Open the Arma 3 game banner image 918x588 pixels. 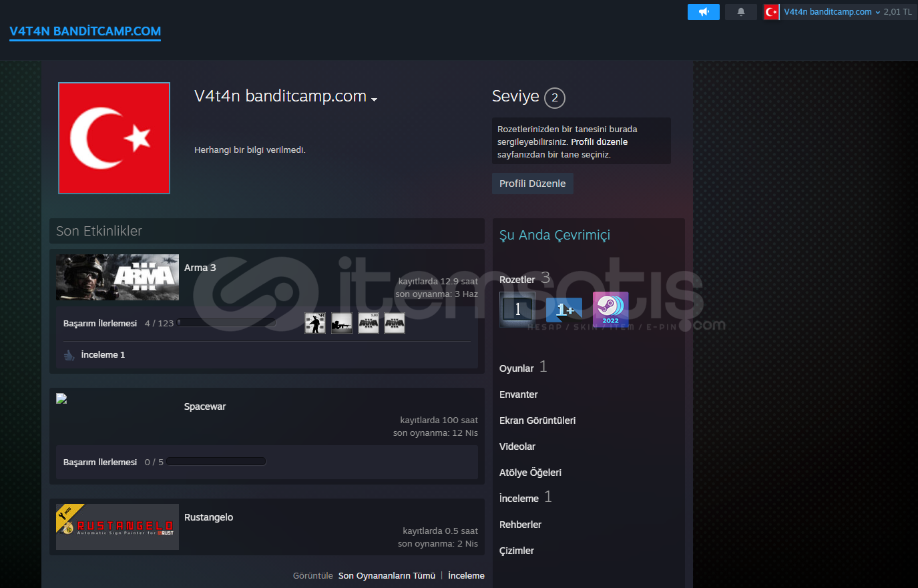(118, 277)
